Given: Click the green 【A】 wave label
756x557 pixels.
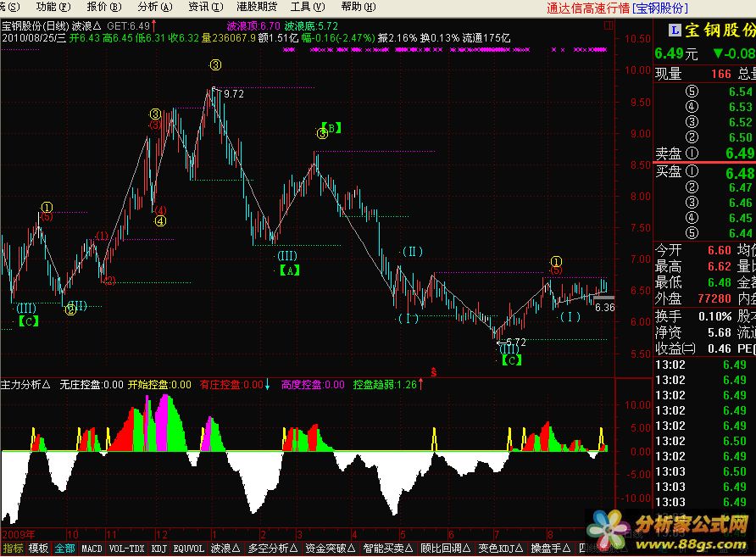Looking at the screenshot, I should pos(290,270).
